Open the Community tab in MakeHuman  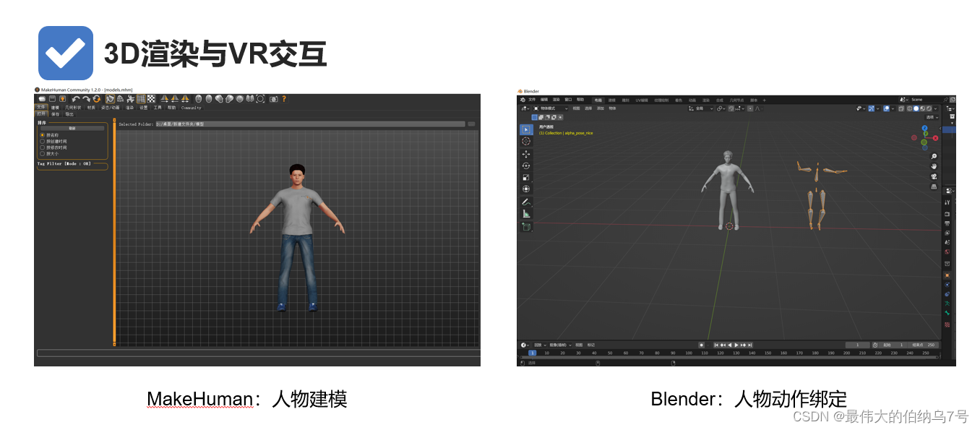click(x=192, y=108)
